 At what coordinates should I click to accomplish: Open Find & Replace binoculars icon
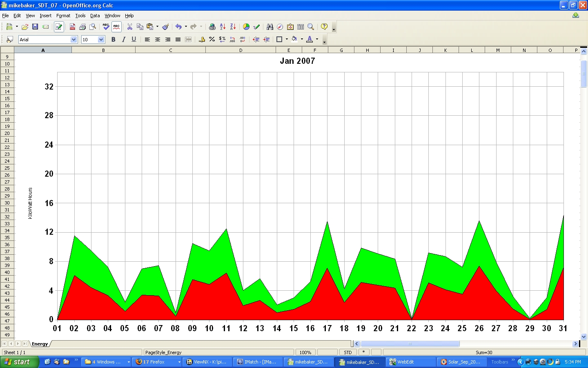click(x=270, y=27)
